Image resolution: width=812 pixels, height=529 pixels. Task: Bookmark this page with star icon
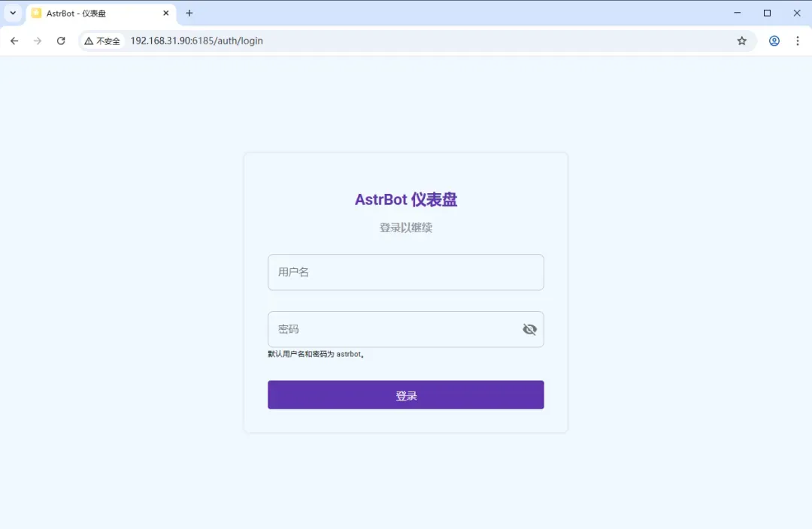click(x=742, y=41)
